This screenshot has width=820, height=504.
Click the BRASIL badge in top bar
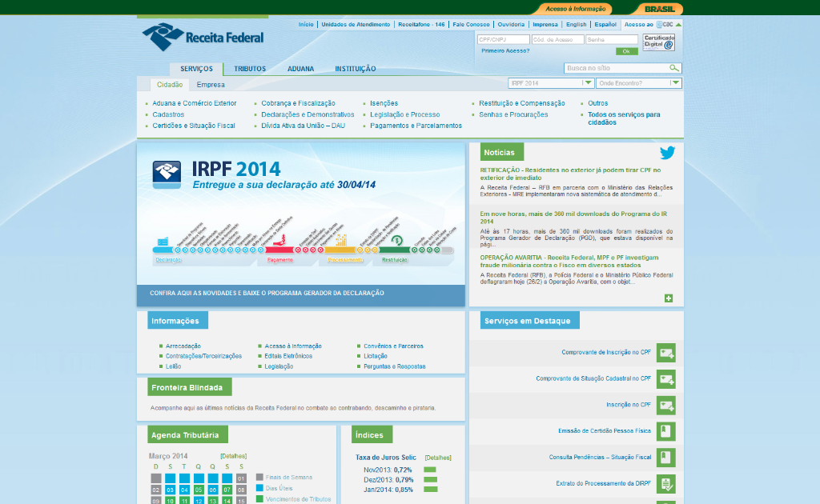click(659, 9)
